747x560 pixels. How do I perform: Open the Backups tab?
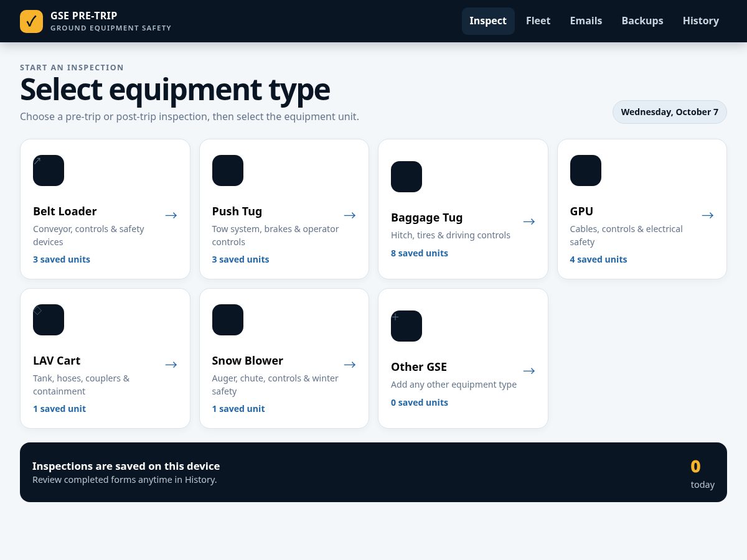pos(642,21)
